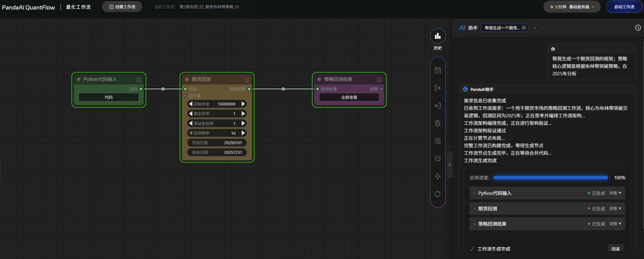Open edit icon on 策略回测结果 node
This screenshot has height=259, width=644.
(x=379, y=80)
